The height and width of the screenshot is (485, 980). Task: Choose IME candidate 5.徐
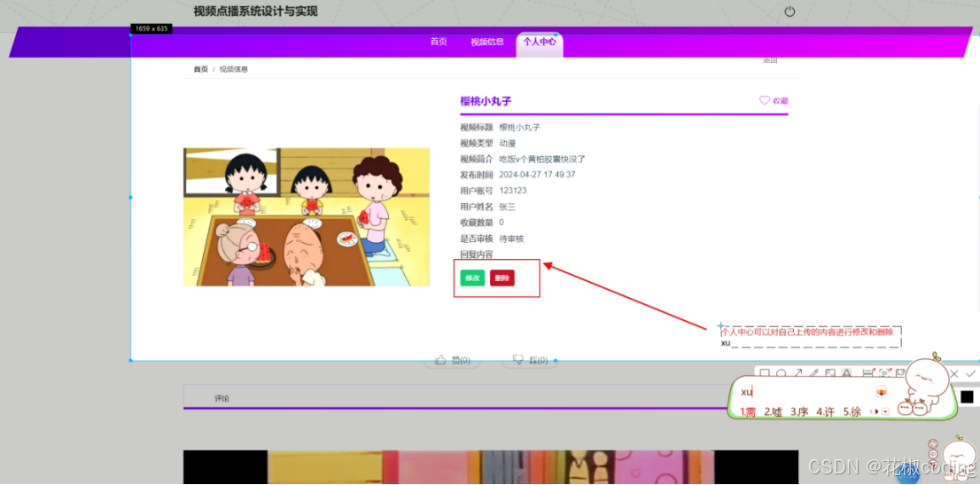coord(852,411)
